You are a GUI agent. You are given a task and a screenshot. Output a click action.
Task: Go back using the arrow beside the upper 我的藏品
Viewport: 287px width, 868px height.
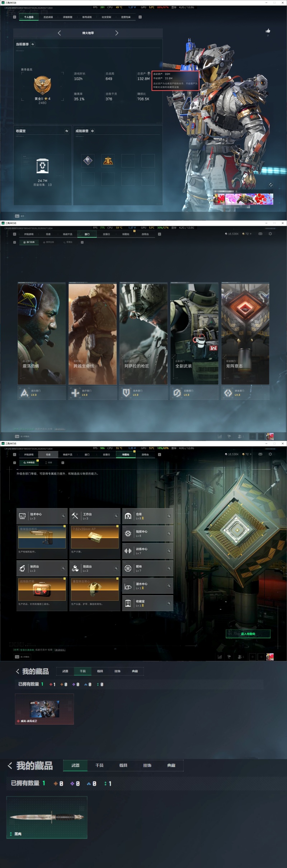(x=18, y=671)
